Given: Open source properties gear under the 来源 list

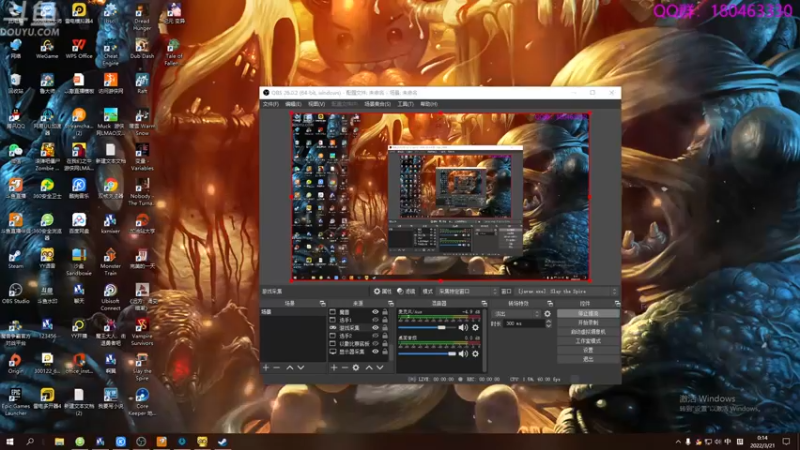Looking at the screenshot, I should (x=356, y=367).
